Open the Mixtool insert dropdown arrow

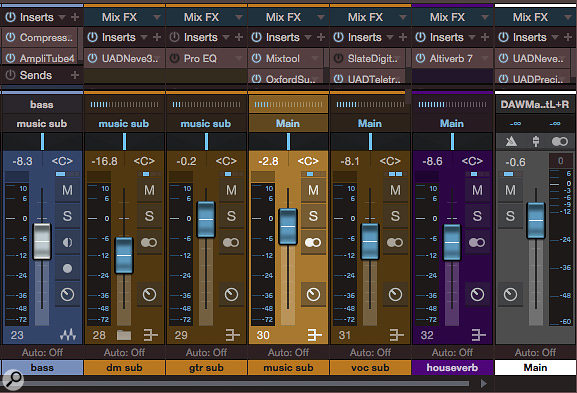315,58
